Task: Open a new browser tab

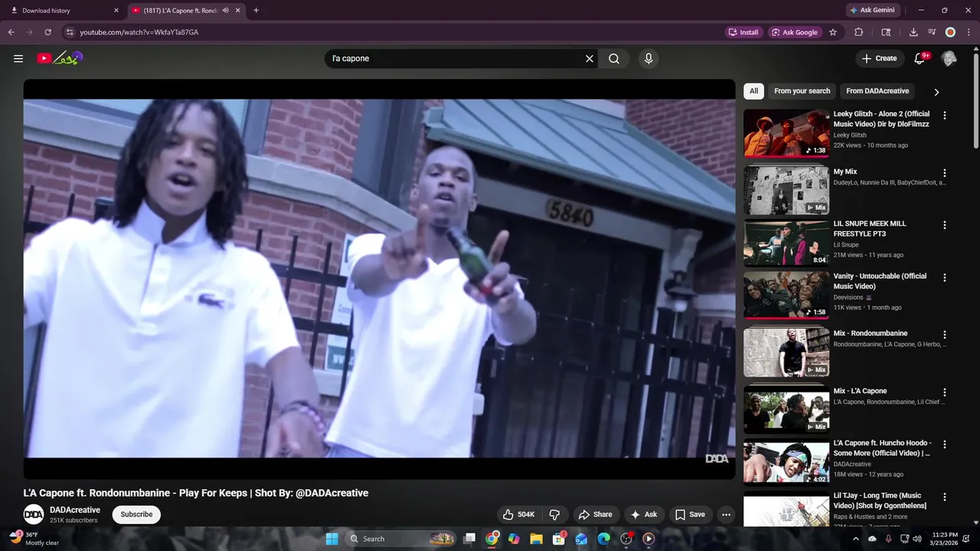Action: coord(256,10)
